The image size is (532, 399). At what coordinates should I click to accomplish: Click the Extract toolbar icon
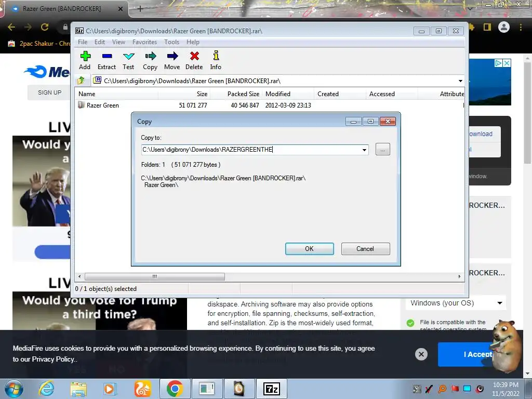click(x=107, y=60)
